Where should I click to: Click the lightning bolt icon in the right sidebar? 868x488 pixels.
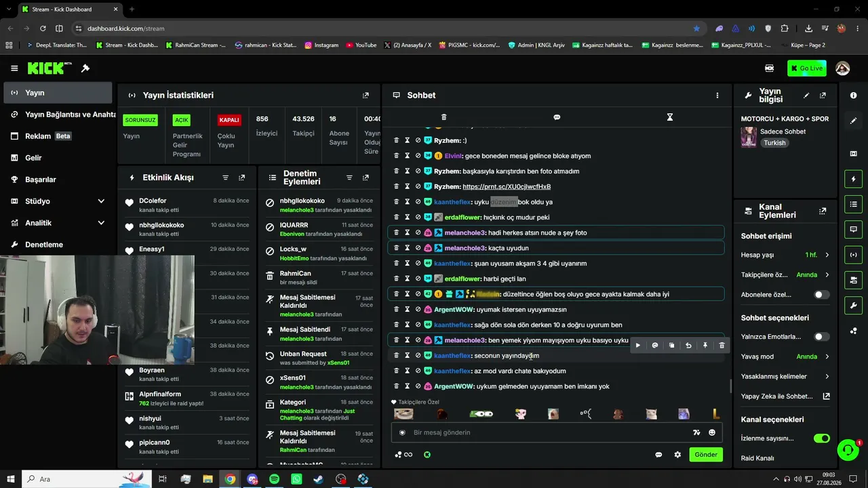pyautogui.click(x=853, y=180)
